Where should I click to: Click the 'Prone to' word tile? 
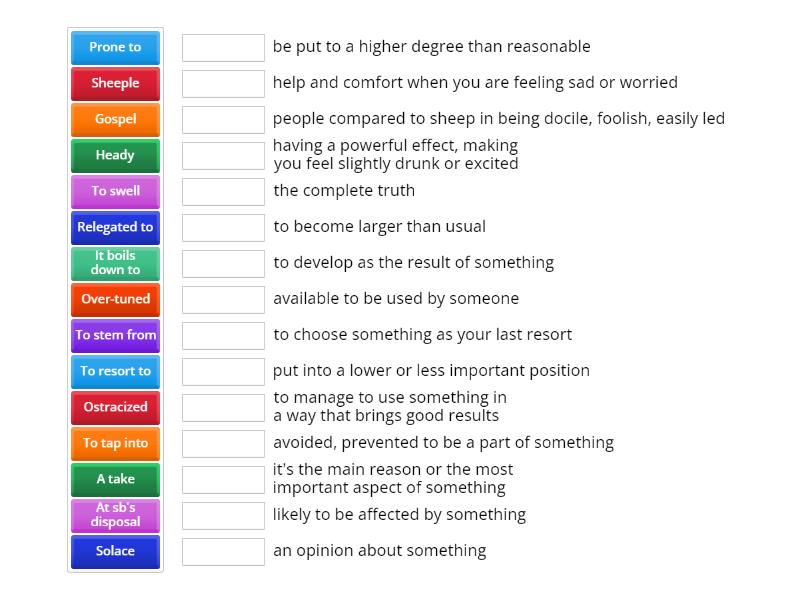tap(115, 47)
